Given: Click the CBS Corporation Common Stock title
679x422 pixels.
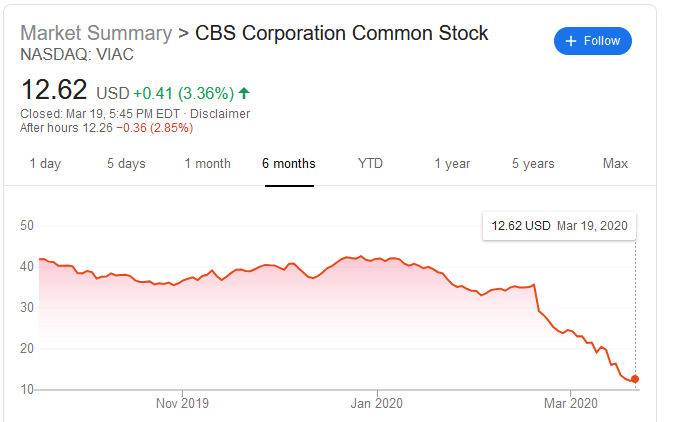Looking at the screenshot, I should (342, 33).
